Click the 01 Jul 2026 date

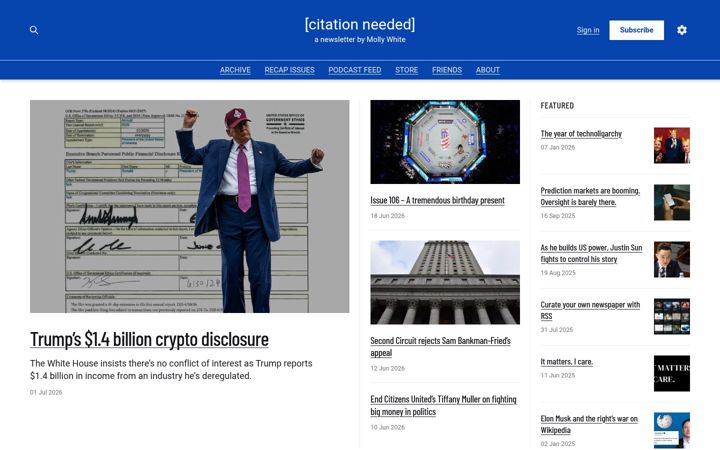(x=46, y=392)
